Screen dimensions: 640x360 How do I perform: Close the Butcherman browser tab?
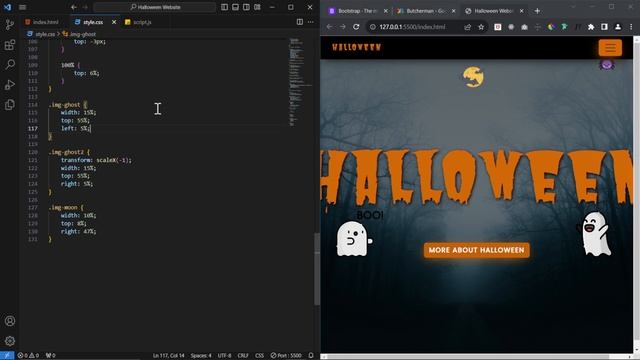coord(453,11)
